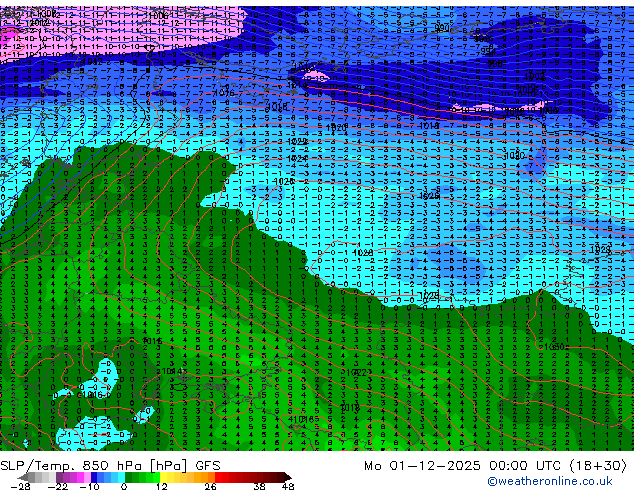
Task: Click the "48" legend scale label
Action: pyautogui.click(x=288, y=486)
